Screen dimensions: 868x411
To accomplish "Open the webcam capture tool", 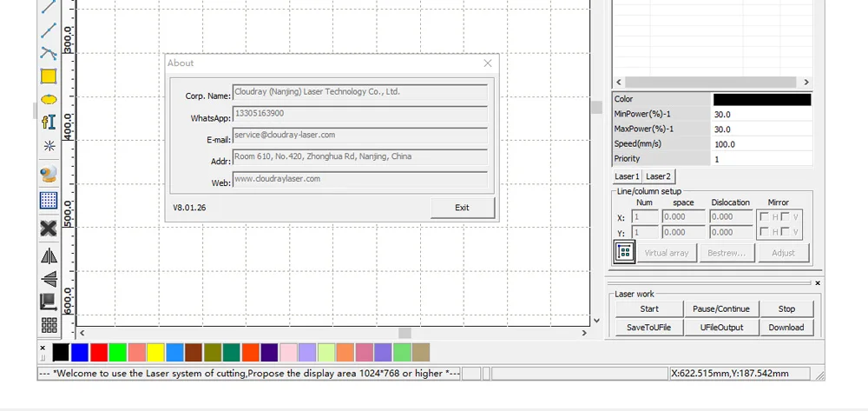I will pyautogui.click(x=49, y=175).
